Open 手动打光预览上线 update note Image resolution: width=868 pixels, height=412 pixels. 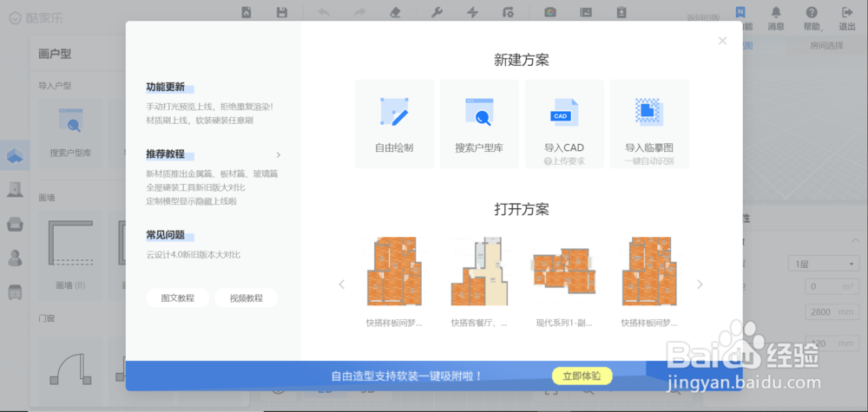tap(209, 106)
